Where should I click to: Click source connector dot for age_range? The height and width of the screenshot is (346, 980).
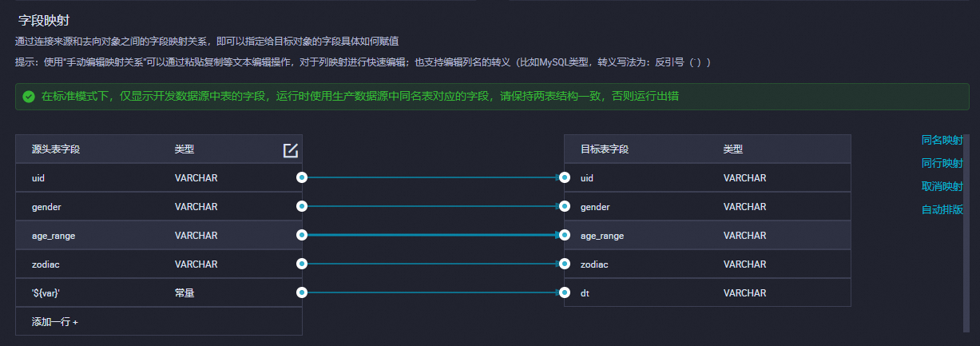pos(302,235)
